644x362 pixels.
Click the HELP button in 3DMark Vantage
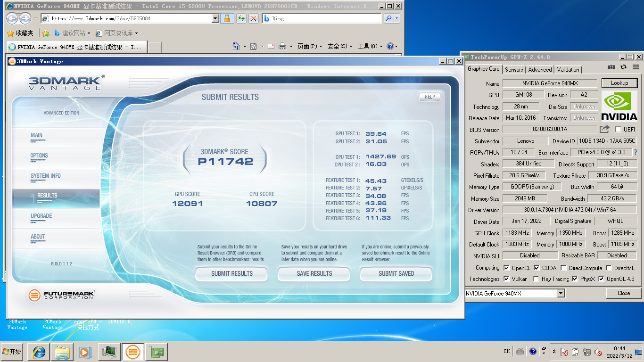[429, 97]
